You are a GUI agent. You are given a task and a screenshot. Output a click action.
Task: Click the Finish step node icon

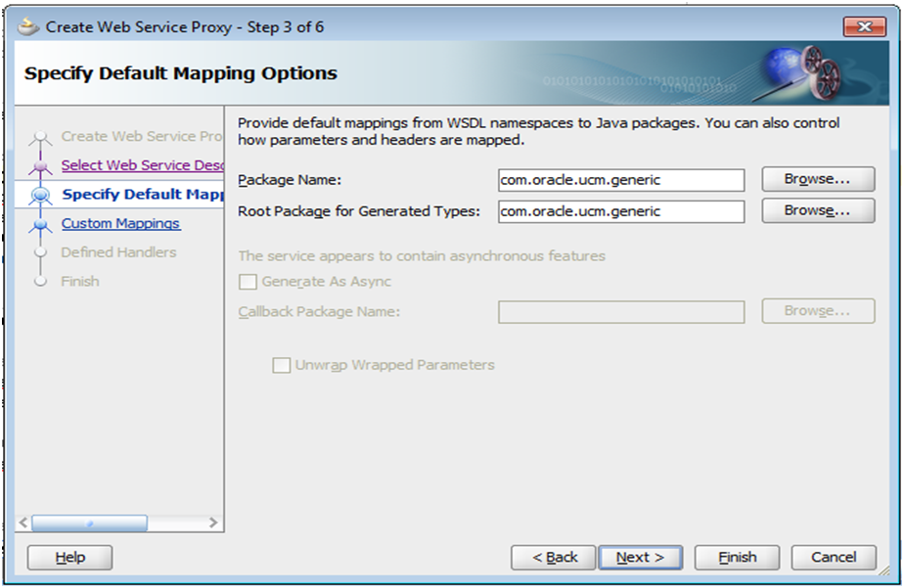[x=40, y=282]
